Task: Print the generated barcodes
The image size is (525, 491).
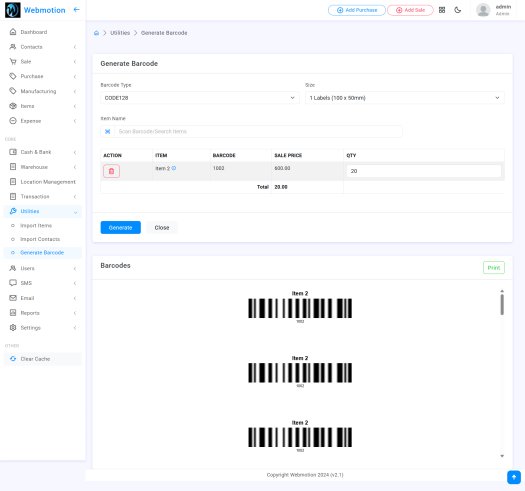Action: pos(494,268)
